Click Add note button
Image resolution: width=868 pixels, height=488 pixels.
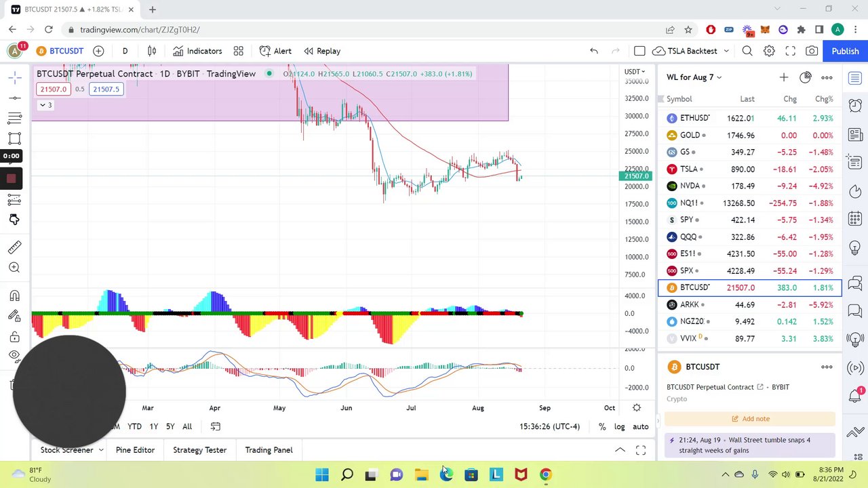point(750,419)
